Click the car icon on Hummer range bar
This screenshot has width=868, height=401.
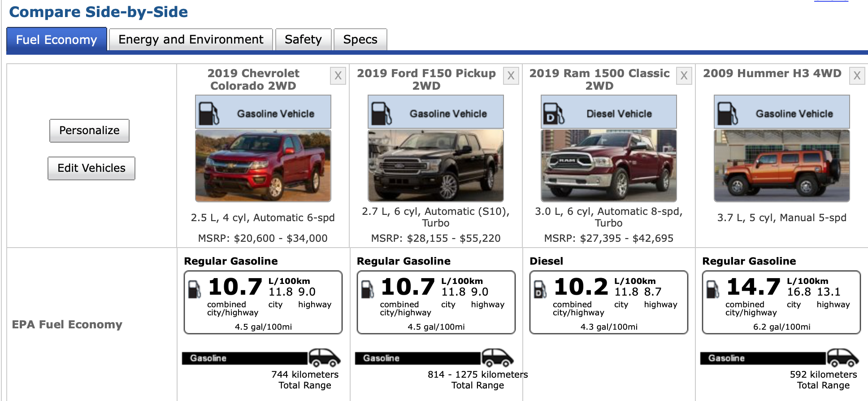(x=843, y=358)
